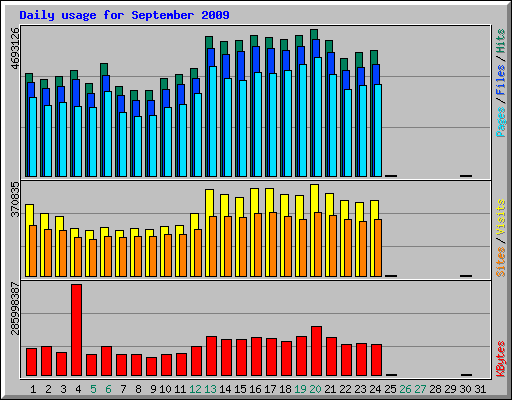Click green day 12 axis label
Screen dimensions: 512x400
coord(195,389)
